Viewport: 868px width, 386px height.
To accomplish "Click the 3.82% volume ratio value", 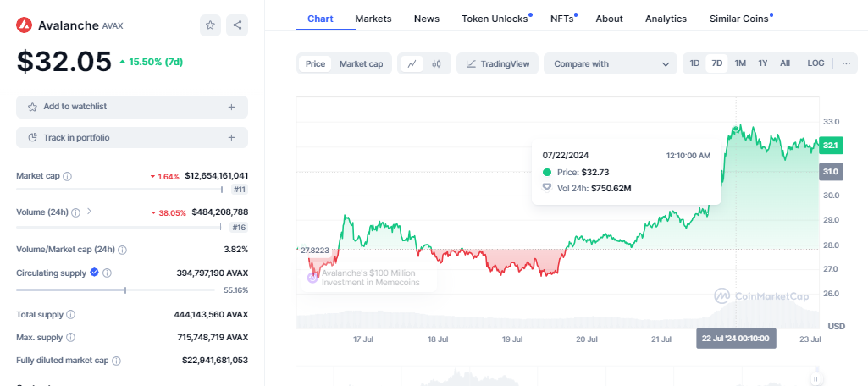I will click(235, 250).
